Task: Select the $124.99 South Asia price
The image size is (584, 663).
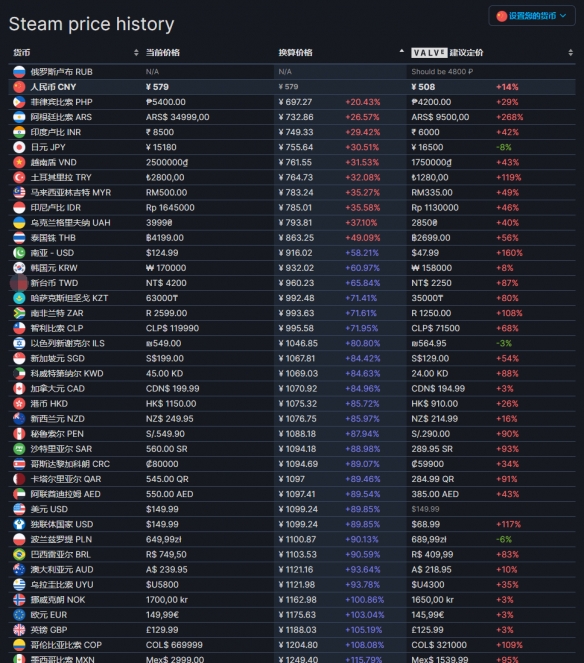Action: click(162, 253)
